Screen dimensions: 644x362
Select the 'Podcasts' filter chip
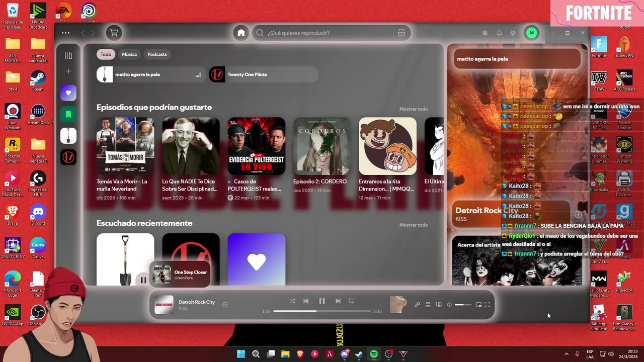157,54
